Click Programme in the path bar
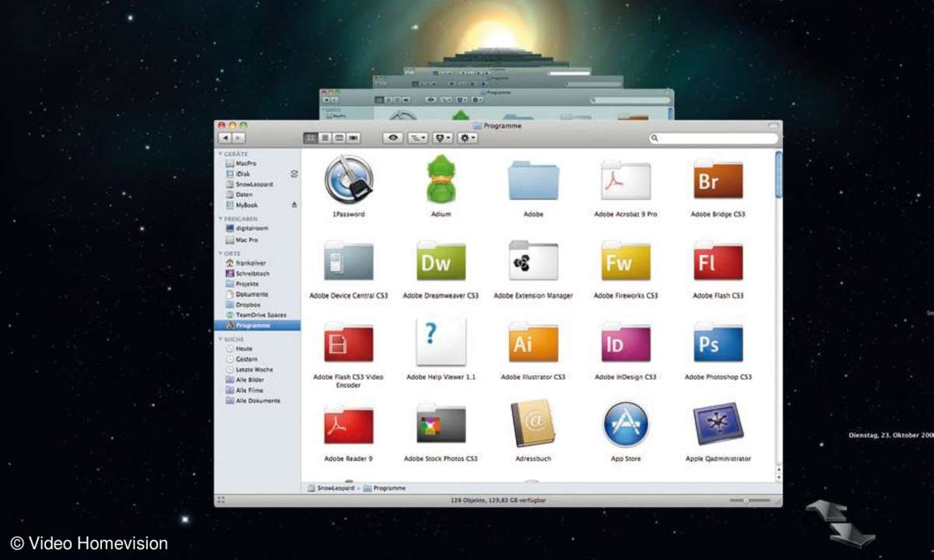The width and height of the screenshot is (934, 560). (384, 488)
